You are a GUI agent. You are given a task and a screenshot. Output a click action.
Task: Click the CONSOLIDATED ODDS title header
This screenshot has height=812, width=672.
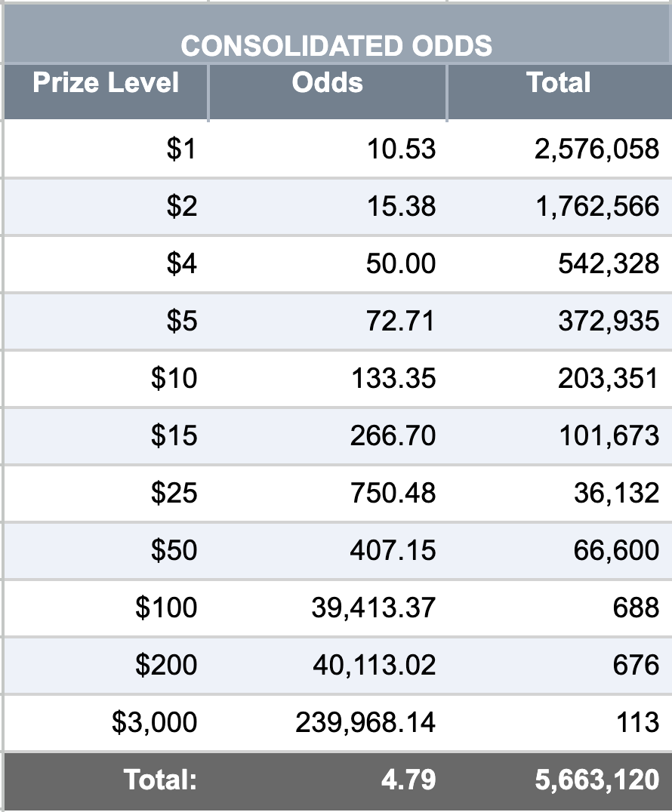click(x=337, y=34)
